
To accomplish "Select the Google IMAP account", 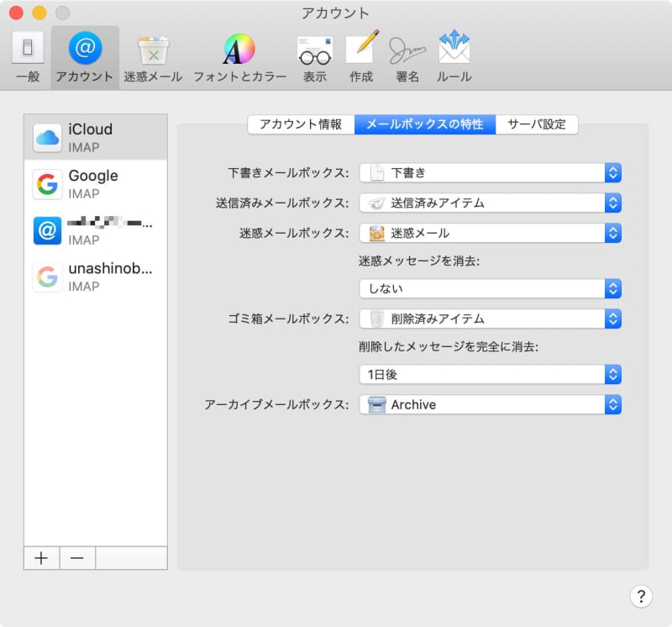I will click(x=96, y=183).
